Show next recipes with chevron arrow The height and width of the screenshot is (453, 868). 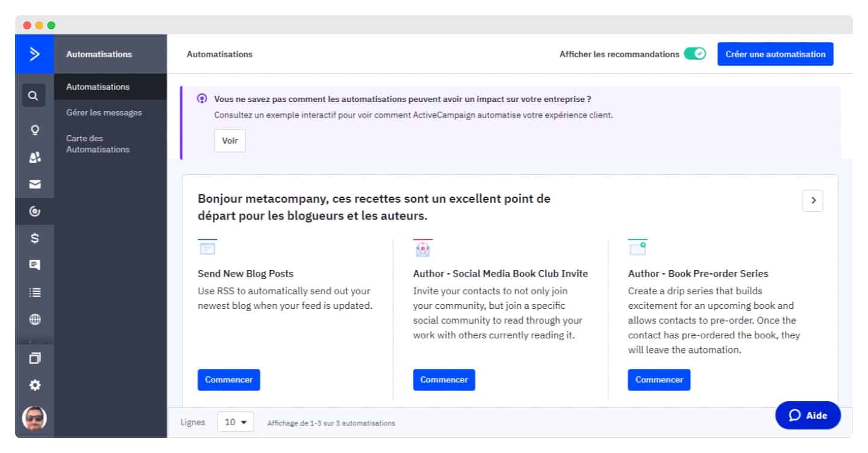click(813, 201)
